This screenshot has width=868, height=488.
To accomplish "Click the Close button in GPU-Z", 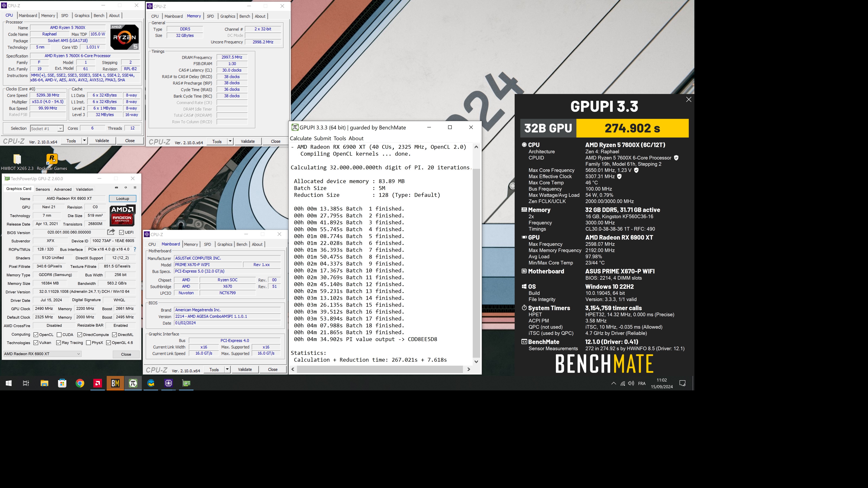I will coord(126,354).
